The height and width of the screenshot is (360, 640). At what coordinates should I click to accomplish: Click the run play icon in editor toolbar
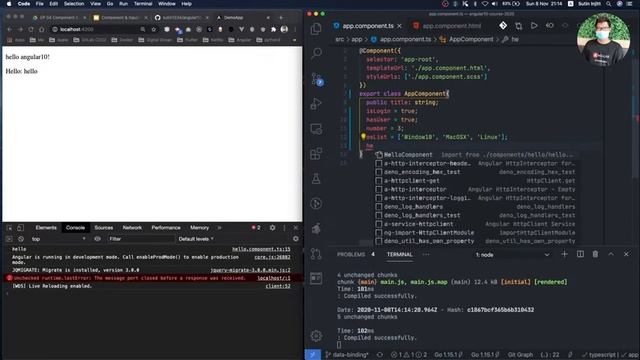coord(534,26)
